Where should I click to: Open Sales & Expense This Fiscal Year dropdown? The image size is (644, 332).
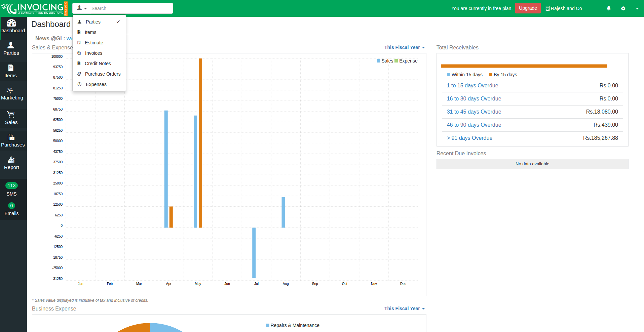tap(405, 47)
